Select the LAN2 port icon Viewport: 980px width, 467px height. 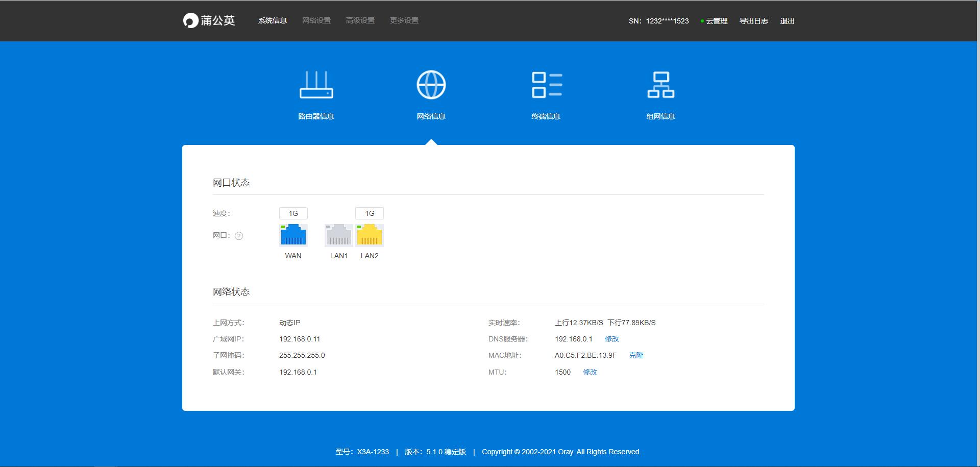[370, 235]
